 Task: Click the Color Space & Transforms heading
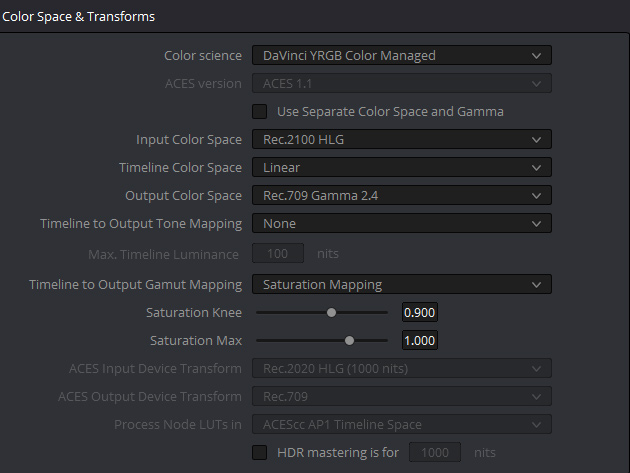pos(78,16)
